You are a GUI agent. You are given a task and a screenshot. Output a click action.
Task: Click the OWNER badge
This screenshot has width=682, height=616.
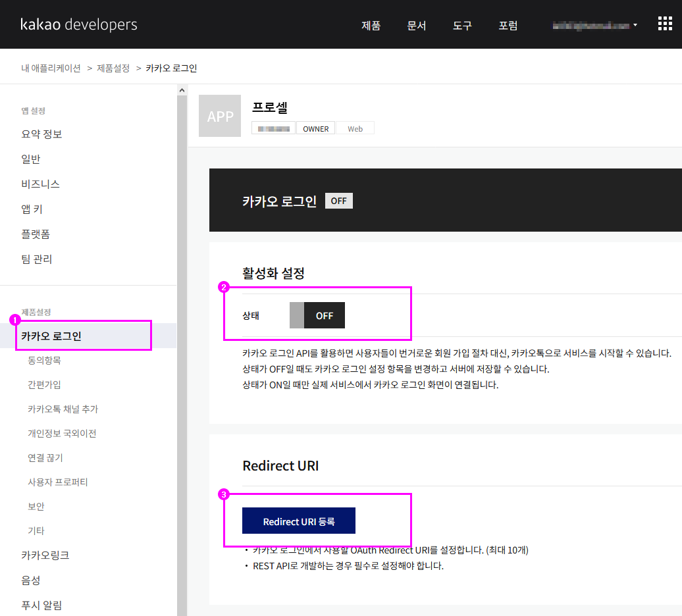click(x=316, y=129)
